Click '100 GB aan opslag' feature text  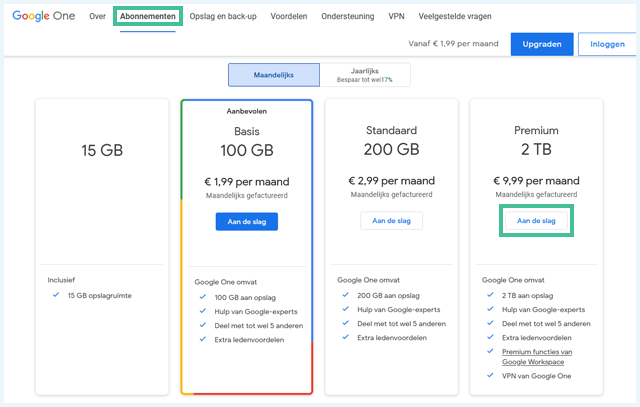coord(245,298)
